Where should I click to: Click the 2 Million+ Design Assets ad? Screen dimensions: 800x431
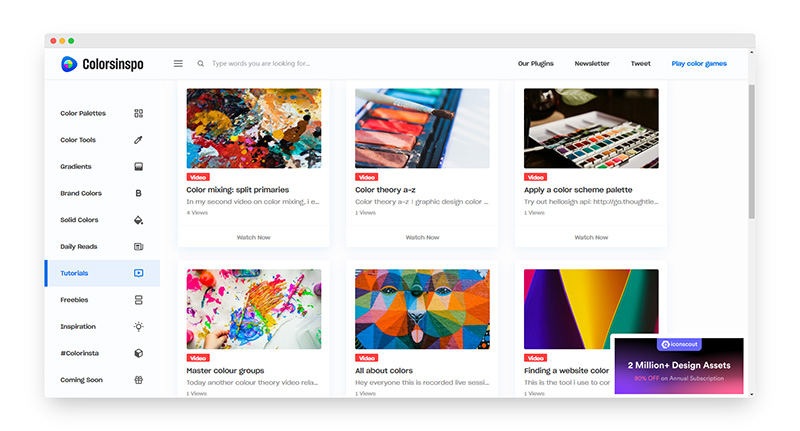pyautogui.click(x=679, y=366)
